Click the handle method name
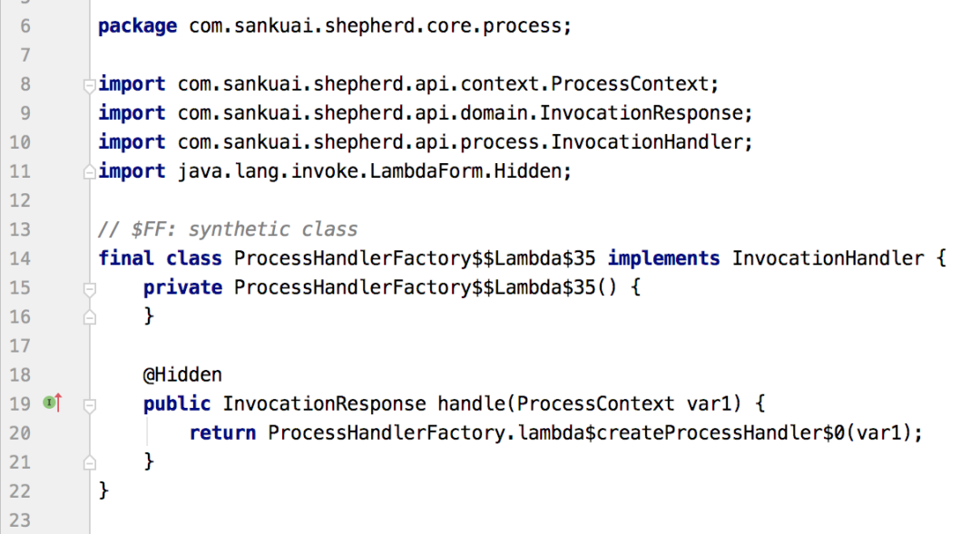980x534 pixels. pyautogui.click(x=472, y=403)
